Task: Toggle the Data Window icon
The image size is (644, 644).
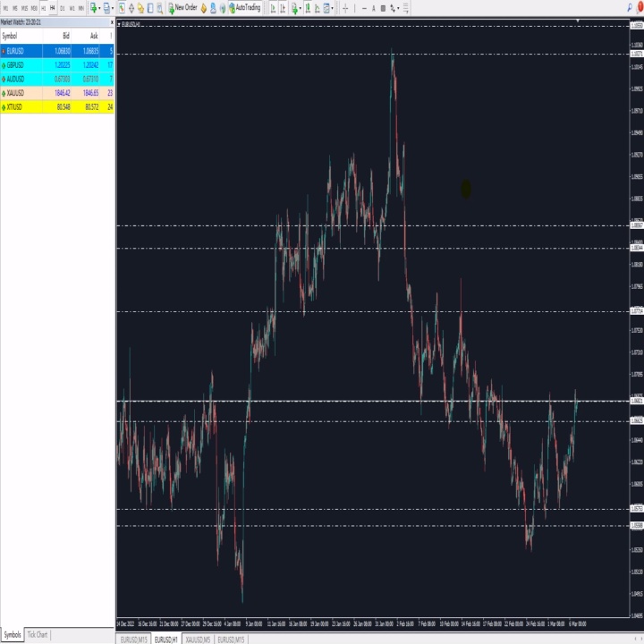Action: [x=131, y=8]
